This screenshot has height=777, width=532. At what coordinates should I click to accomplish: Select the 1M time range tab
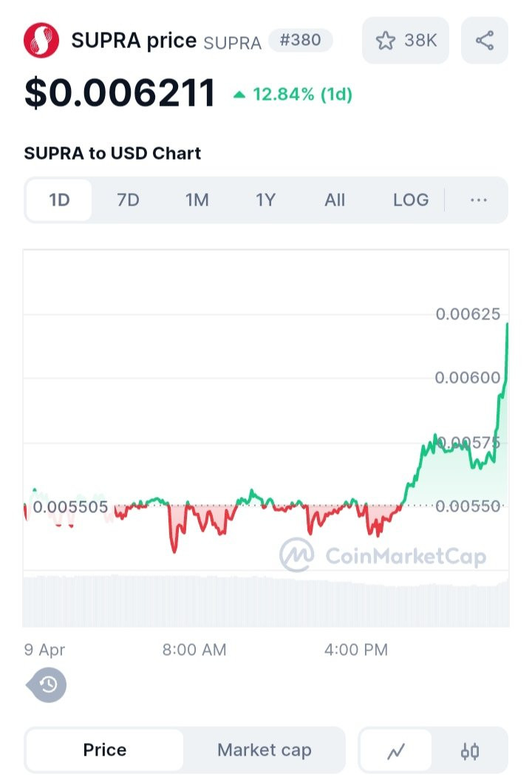tap(197, 200)
